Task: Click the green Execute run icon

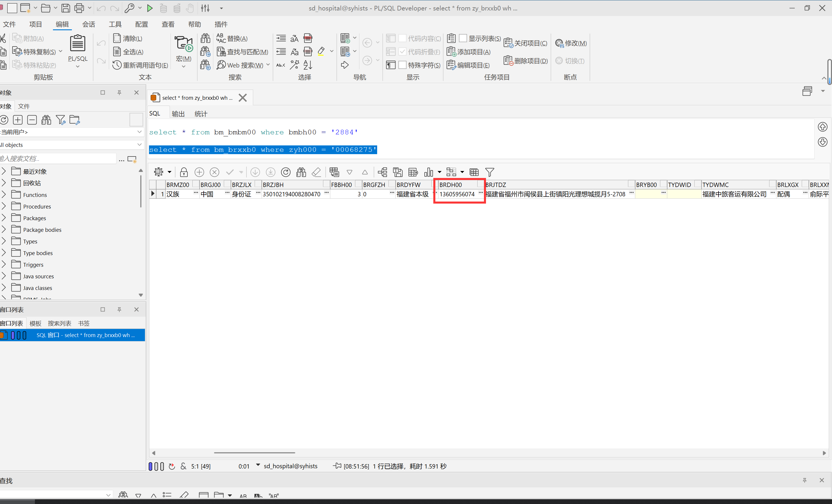Action: 150,8
